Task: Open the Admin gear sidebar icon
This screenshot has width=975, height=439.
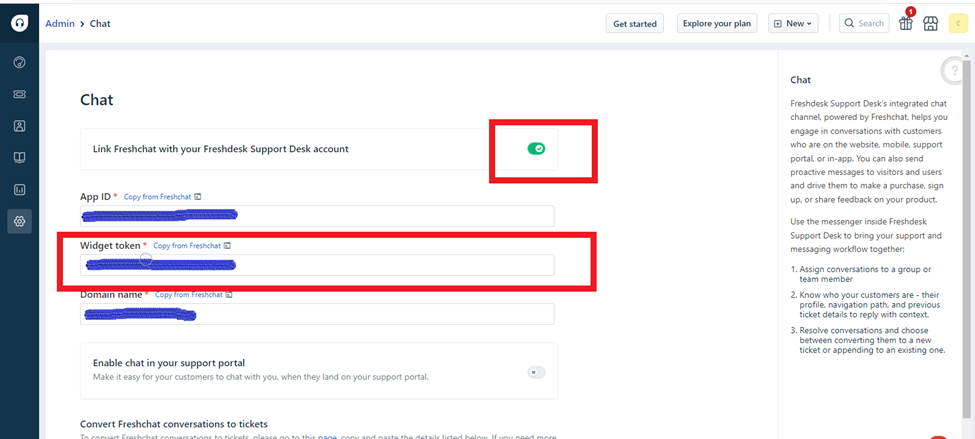Action: click(19, 221)
